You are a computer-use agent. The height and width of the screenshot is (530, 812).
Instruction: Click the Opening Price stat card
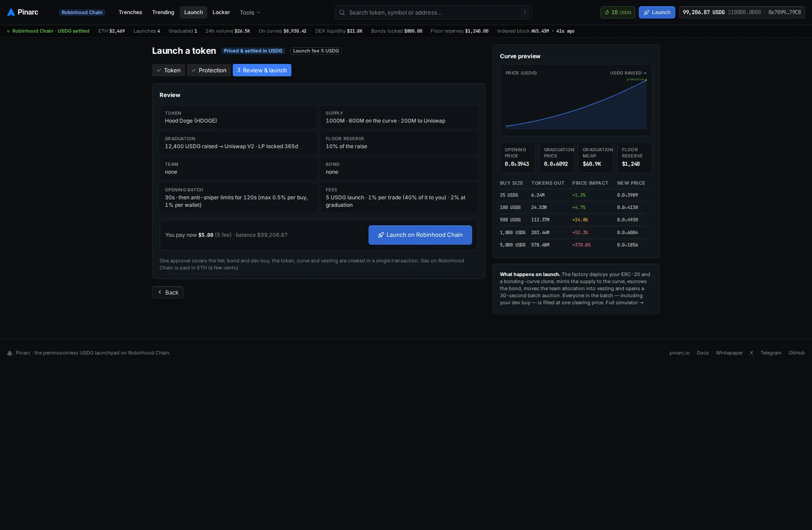pyautogui.click(x=518, y=157)
